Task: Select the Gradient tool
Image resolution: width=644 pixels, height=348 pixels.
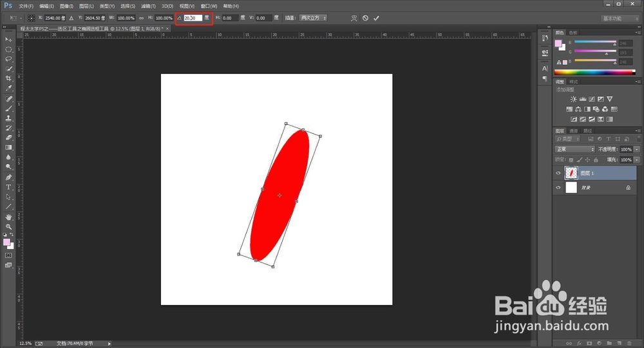Action: coord(8,147)
